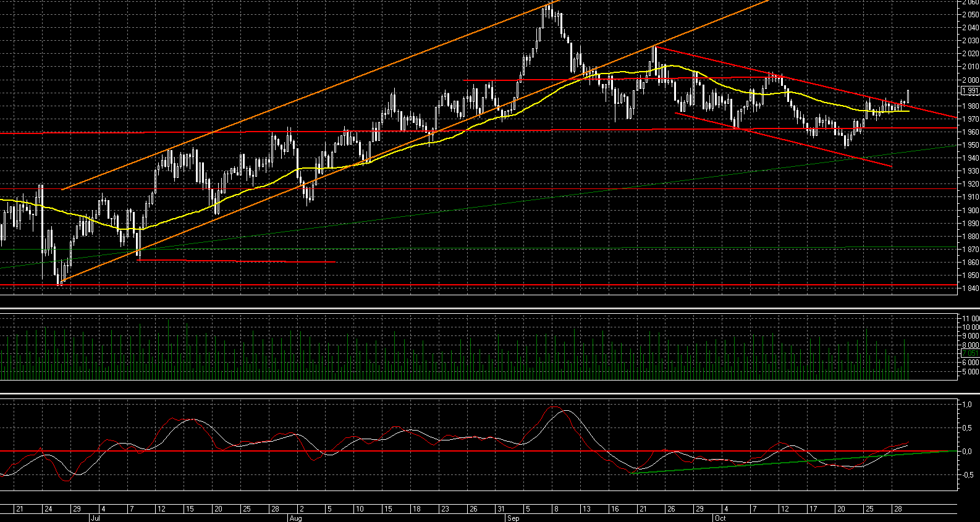Click the Sep month label
The image size is (980, 522).
tap(513, 518)
